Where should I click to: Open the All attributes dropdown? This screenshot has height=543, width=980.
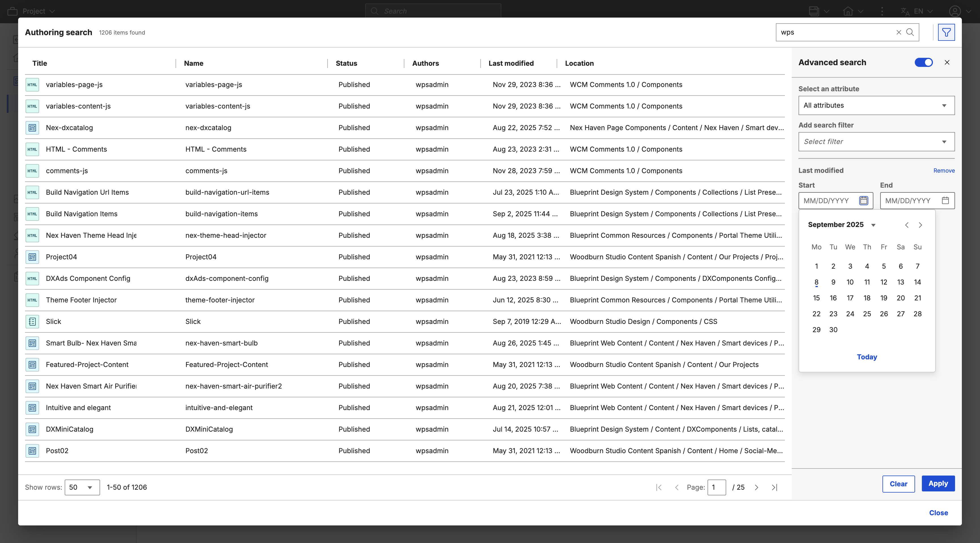tap(876, 105)
